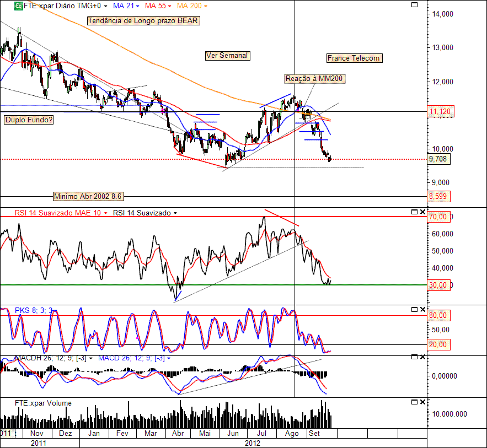
Task: Click the Jul month on time axis
Action: pyautogui.click(x=262, y=434)
